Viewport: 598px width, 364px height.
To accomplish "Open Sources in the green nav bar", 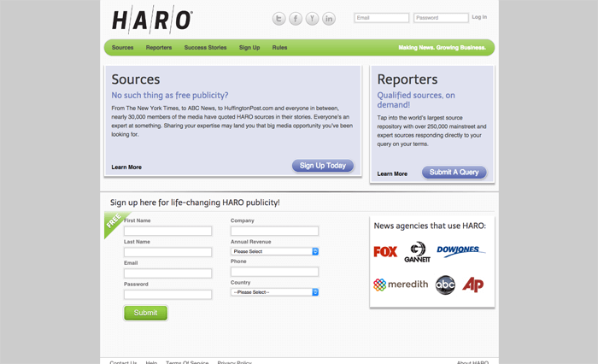I will 122,48.
